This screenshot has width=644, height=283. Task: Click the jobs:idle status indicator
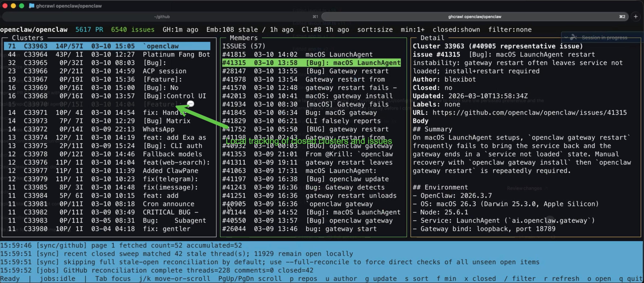coord(58,278)
